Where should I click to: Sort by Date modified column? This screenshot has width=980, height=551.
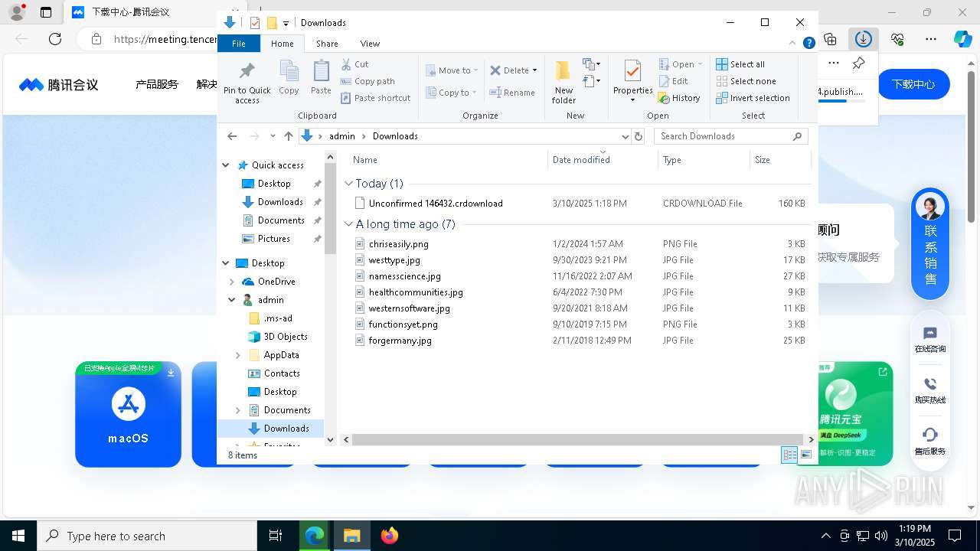(x=603, y=160)
